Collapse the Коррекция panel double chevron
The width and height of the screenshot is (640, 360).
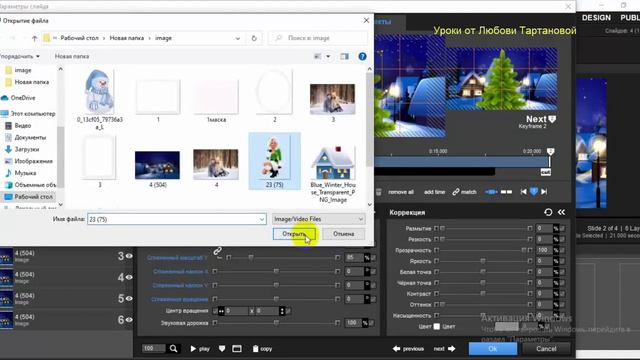[x=562, y=212]
